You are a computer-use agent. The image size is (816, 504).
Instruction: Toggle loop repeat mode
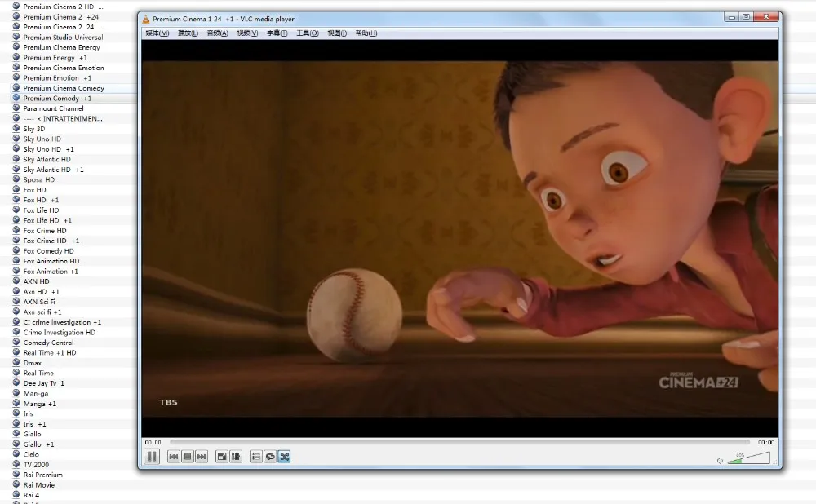point(270,457)
